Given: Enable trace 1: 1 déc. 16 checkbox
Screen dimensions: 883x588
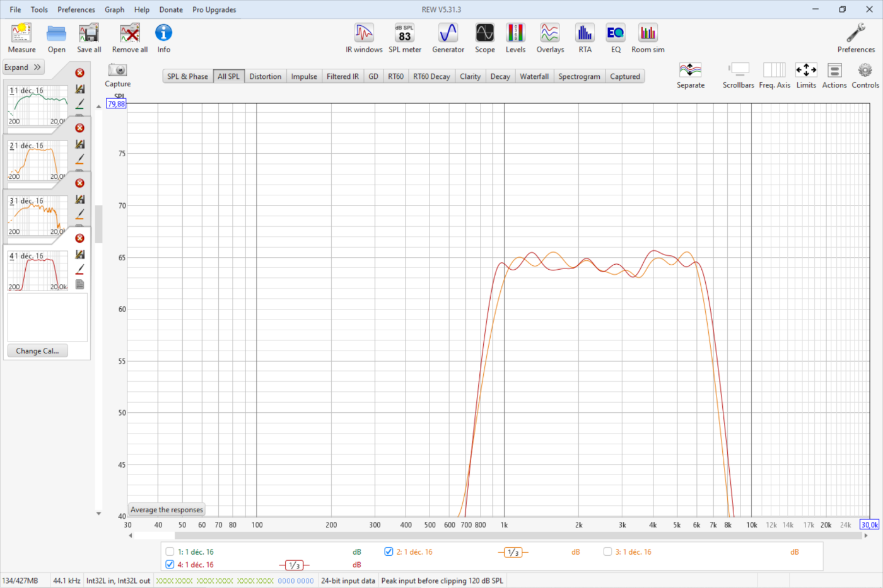Looking at the screenshot, I should tap(170, 551).
